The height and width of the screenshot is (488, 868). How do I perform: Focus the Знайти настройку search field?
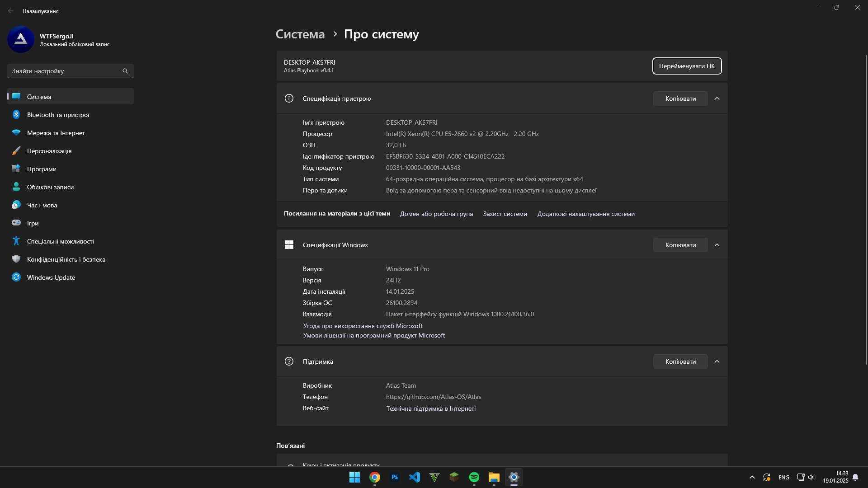pos(71,71)
